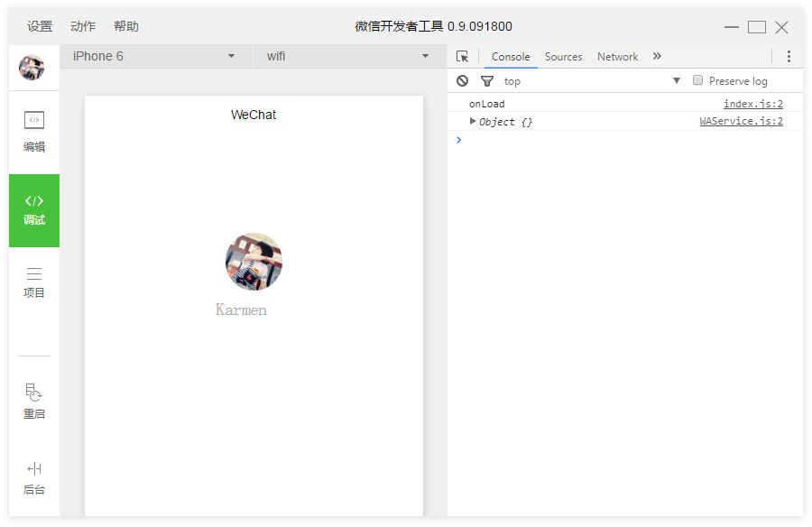Open the iPhone 6 device dropdown

pos(155,56)
